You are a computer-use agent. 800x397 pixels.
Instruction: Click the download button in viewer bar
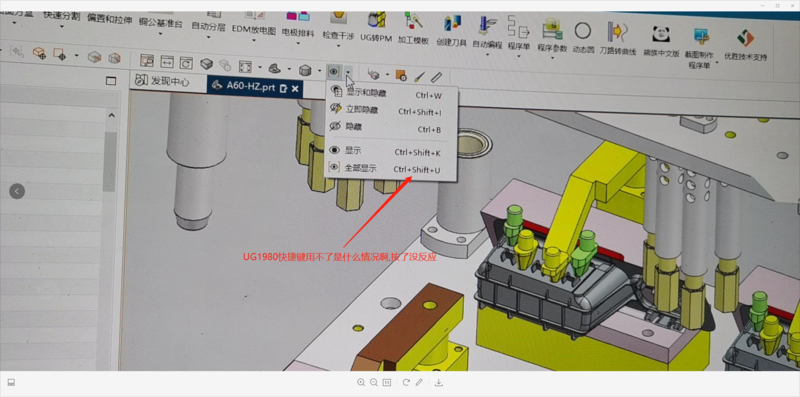(439, 383)
